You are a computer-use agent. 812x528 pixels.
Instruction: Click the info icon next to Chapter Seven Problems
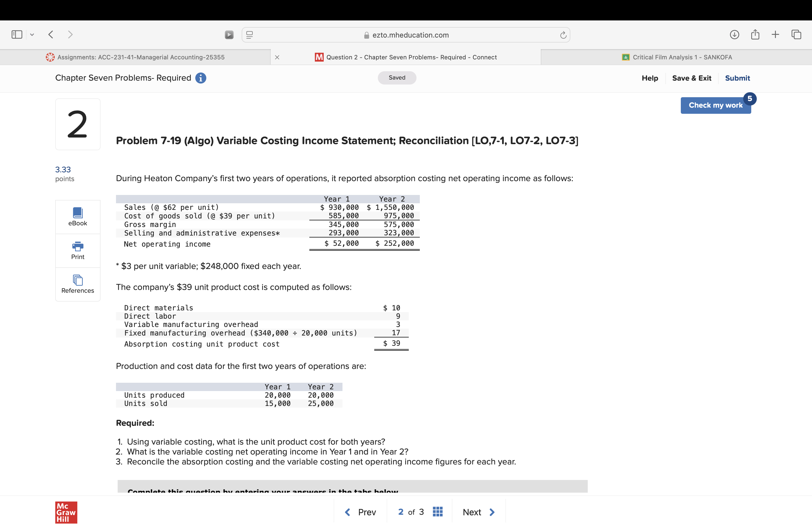click(201, 78)
